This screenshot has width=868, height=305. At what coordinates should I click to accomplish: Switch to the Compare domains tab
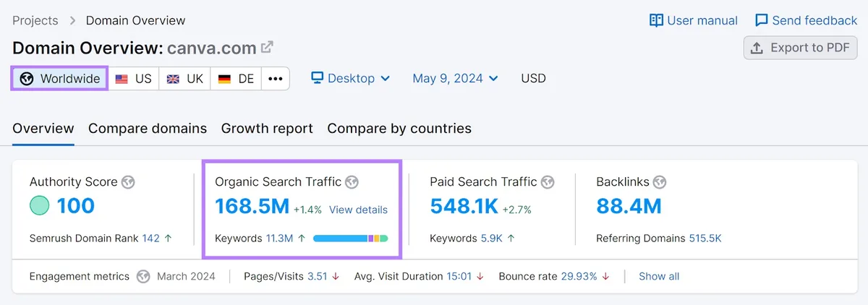click(148, 129)
